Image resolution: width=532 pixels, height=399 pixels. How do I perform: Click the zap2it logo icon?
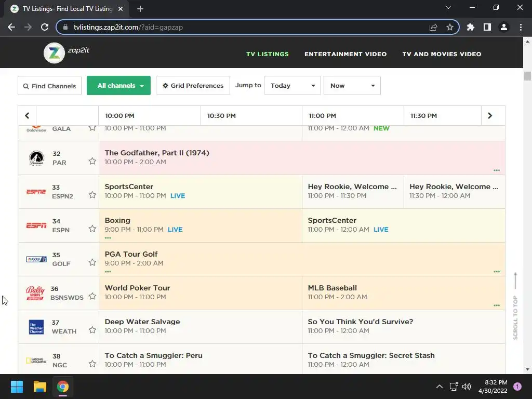[54, 53]
